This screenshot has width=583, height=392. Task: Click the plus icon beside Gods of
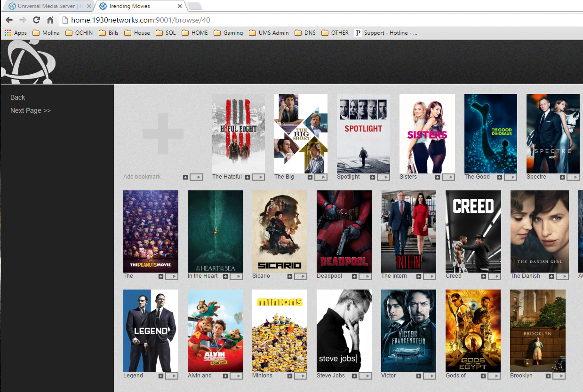[x=483, y=376]
